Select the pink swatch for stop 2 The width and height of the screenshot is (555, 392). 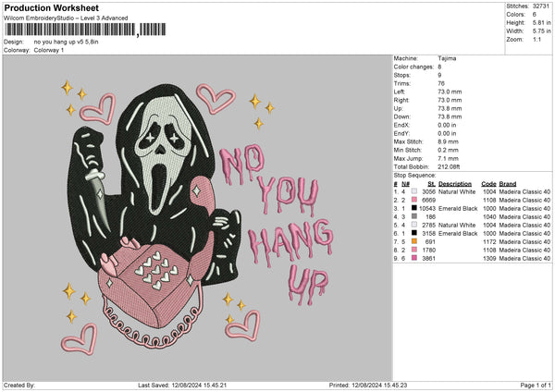click(413, 199)
